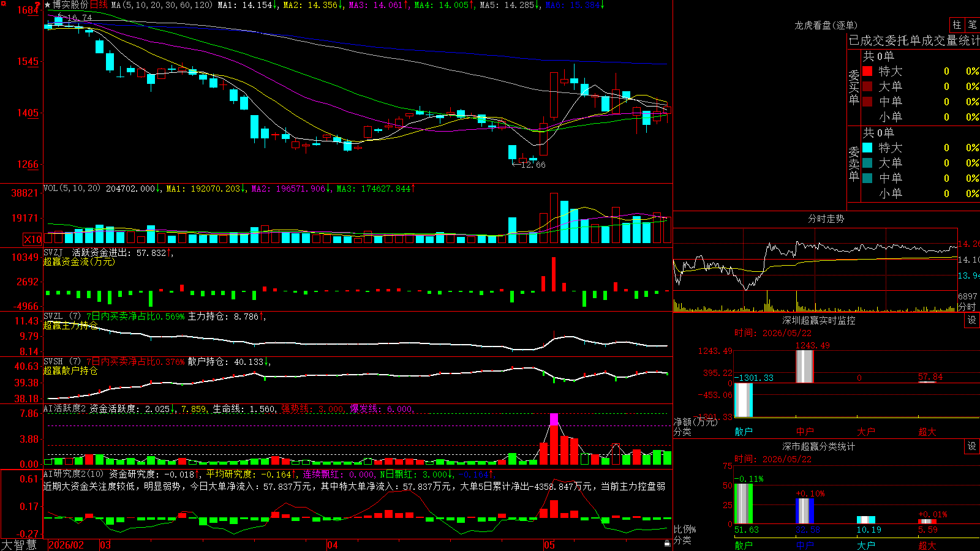Click the 深圳超赢实时监控 panel title

click(818, 320)
